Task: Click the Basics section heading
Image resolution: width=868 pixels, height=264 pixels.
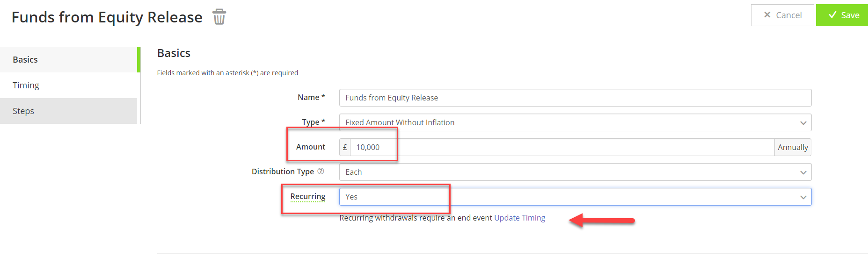Action: [174, 53]
